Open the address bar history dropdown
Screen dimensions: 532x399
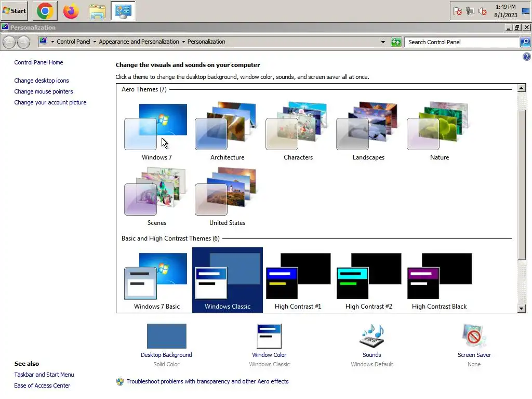pyautogui.click(x=383, y=42)
